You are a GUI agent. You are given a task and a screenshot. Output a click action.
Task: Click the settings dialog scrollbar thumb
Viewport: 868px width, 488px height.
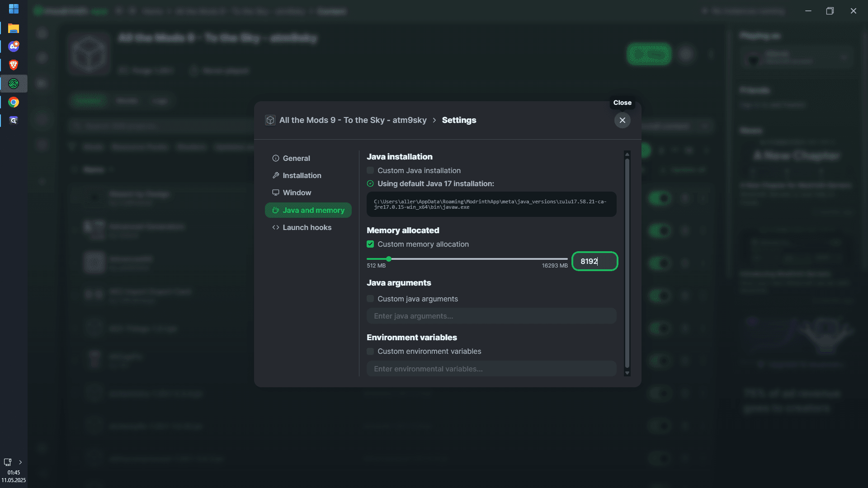tap(627, 263)
